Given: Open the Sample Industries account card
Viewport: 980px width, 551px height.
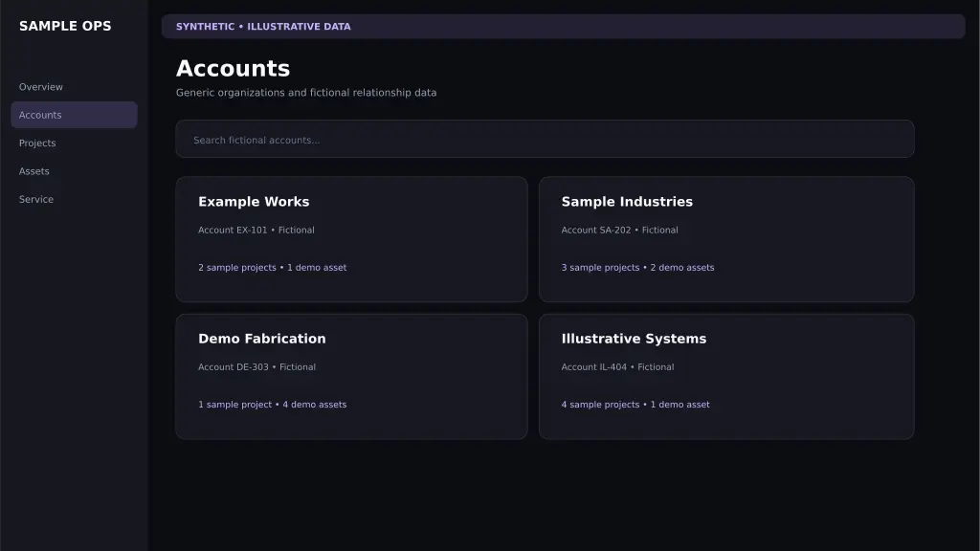Looking at the screenshot, I should (726, 239).
